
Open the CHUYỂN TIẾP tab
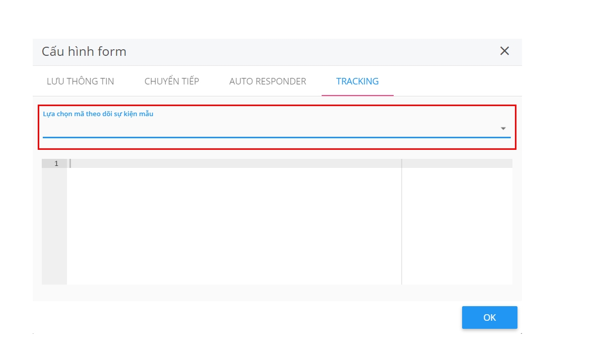(x=172, y=81)
